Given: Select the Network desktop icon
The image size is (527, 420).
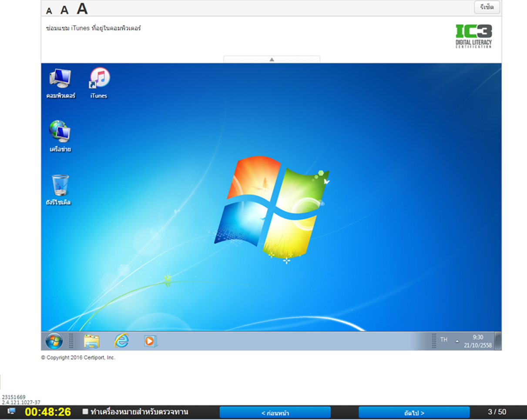Looking at the screenshot, I should click(x=60, y=137).
